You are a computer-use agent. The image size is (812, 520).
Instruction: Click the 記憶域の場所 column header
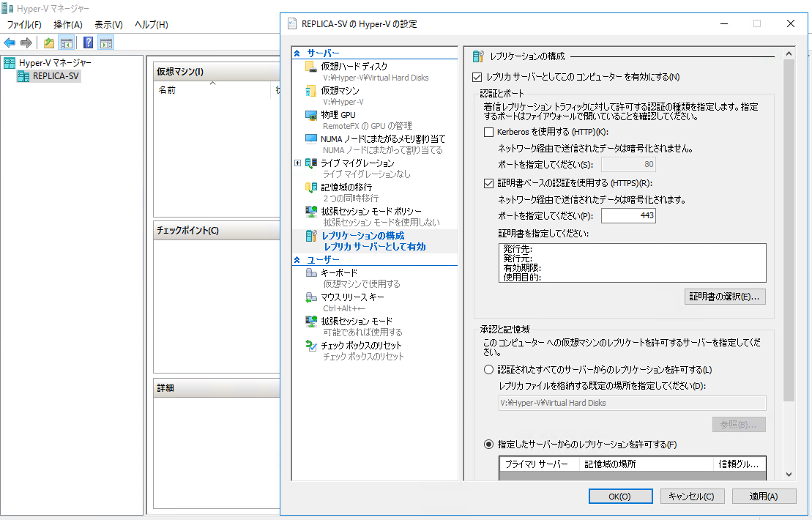(x=647, y=464)
